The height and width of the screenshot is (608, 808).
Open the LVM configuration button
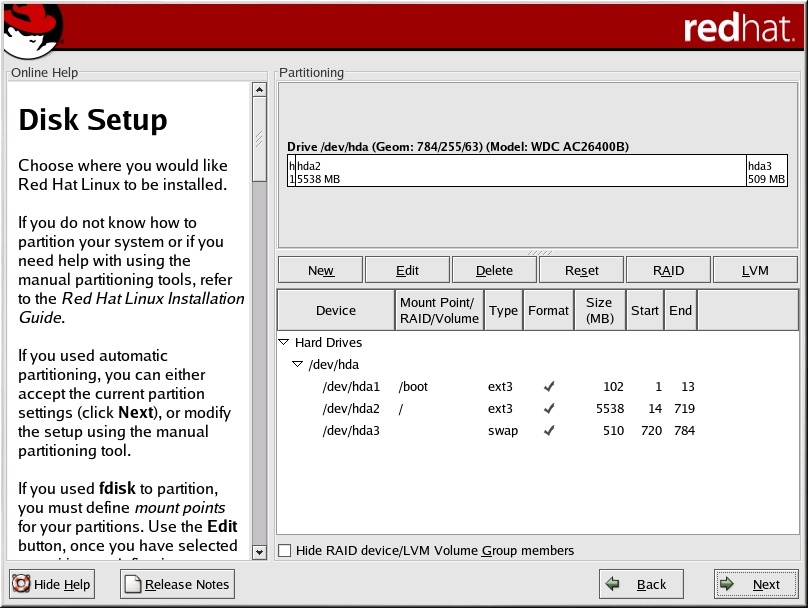coord(755,270)
